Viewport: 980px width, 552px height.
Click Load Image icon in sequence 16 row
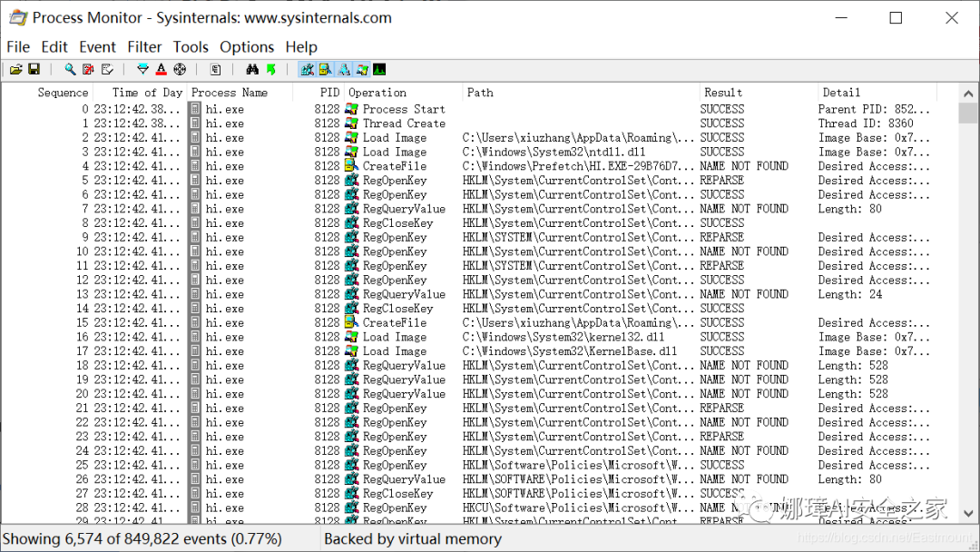(x=352, y=337)
